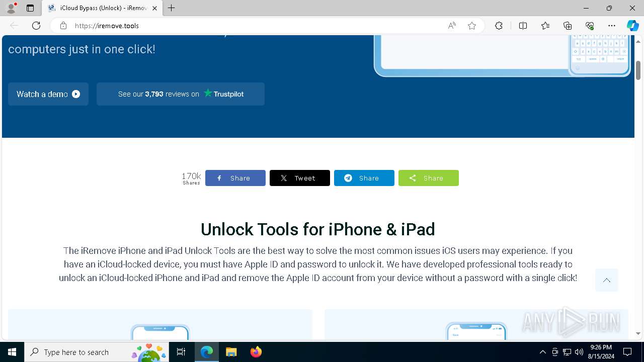Open the Collections icon

tap(568, 26)
